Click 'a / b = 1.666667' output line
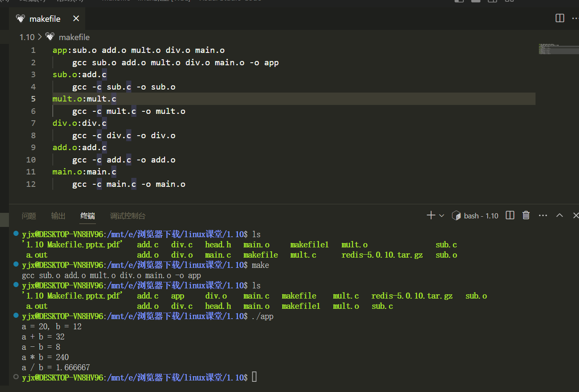 (56, 367)
